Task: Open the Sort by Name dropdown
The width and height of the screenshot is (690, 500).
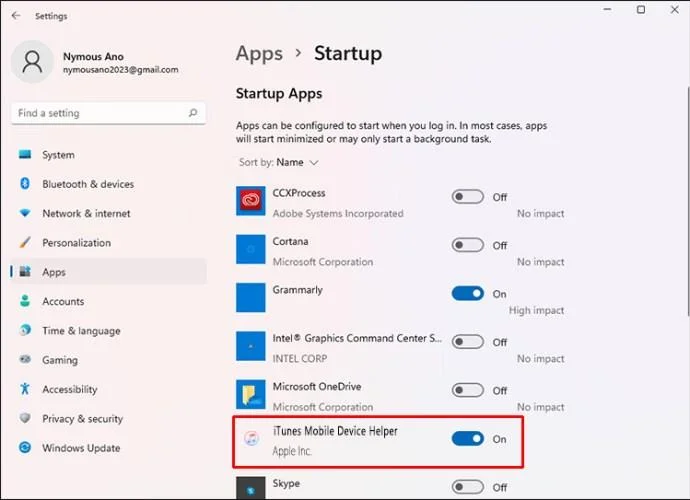Action: tap(279, 162)
